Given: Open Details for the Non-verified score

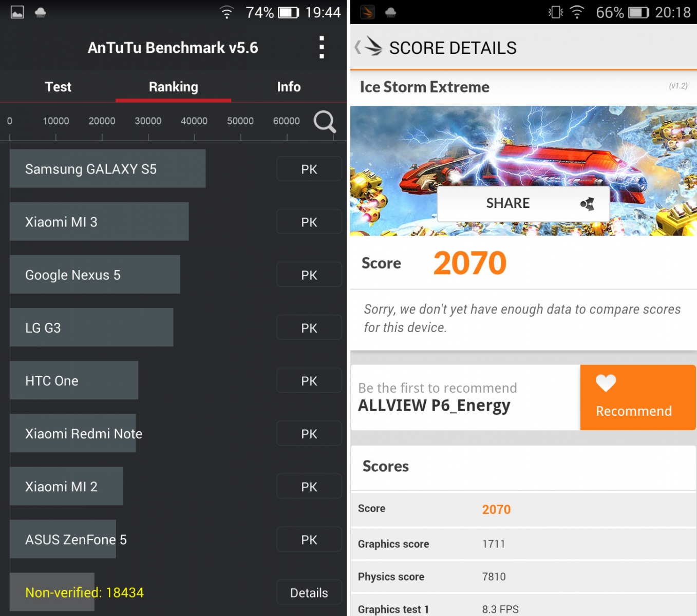Looking at the screenshot, I should pos(309,592).
